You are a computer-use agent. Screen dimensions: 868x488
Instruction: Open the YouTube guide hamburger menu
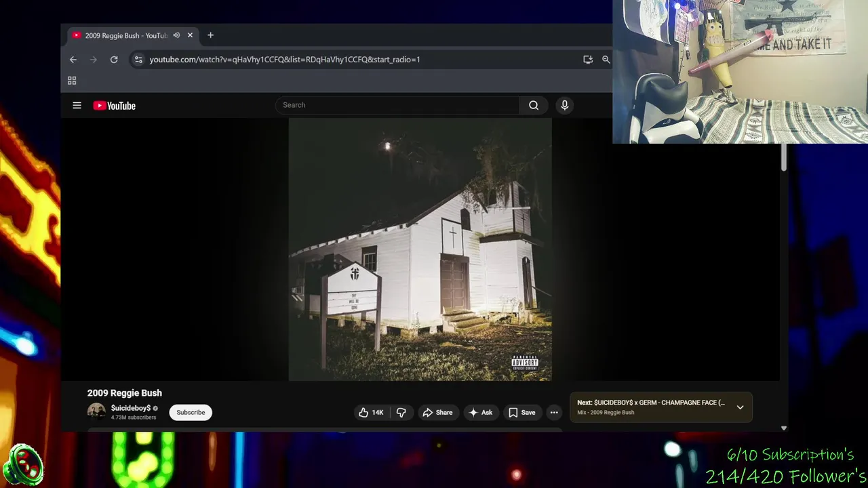[77, 106]
